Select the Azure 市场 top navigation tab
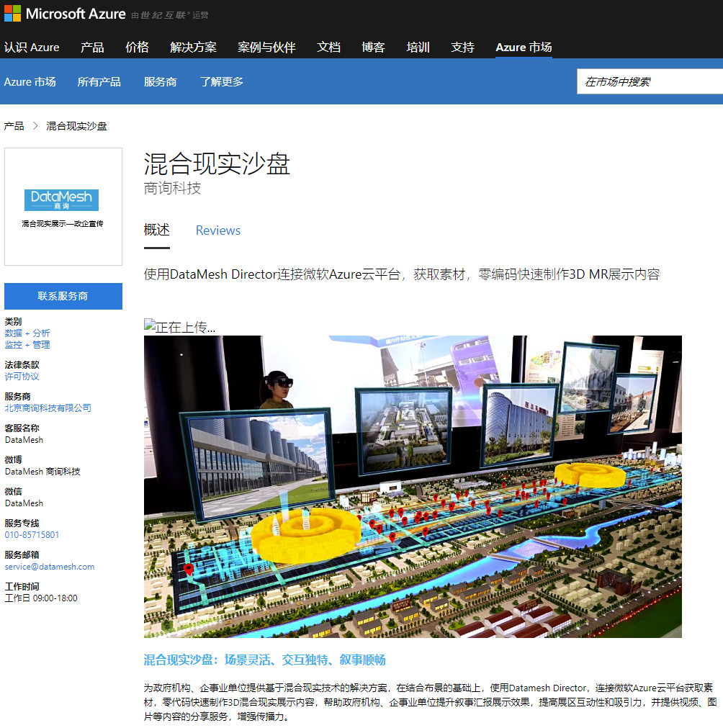The width and height of the screenshot is (723, 728). (524, 48)
